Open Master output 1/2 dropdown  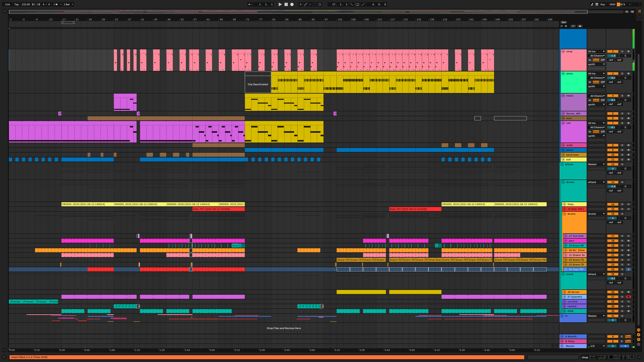[x=596, y=346]
